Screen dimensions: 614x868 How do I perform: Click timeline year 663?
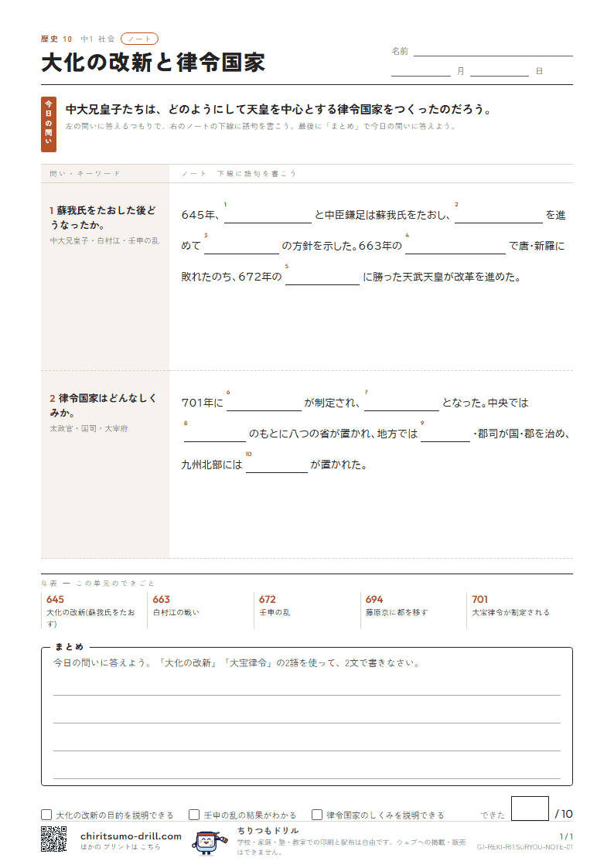click(x=161, y=600)
